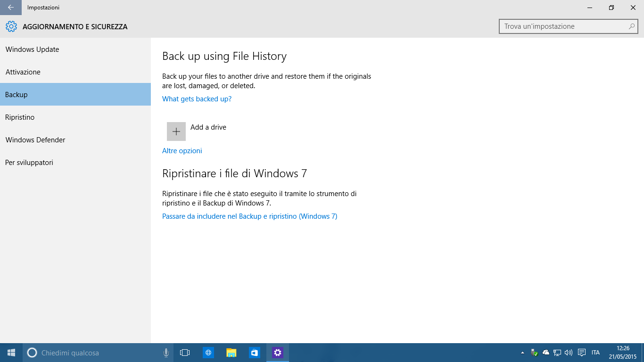Click the Ripristinare i file di Windows 7 heading

tap(235, 173)
